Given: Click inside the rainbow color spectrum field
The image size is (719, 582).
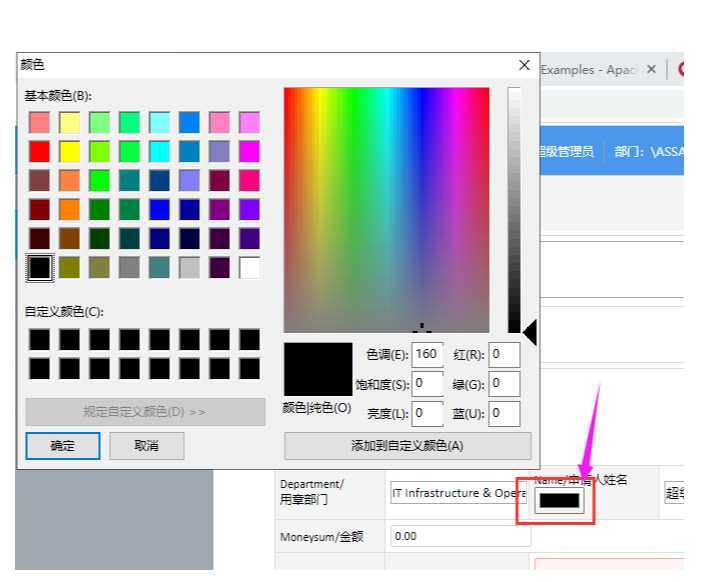Looking at the screenshot, I should tap(387, 210).
